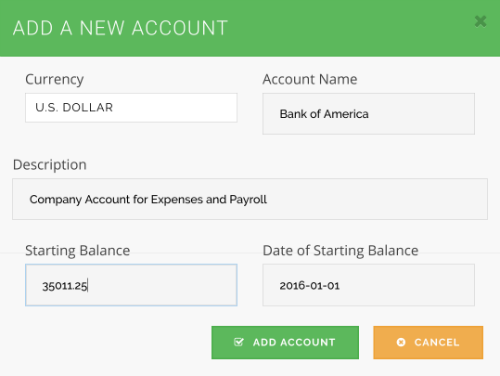The width and height of the screenshot is (500, 376).
Task: Click the Date of Starting Balance label
Action: pyautogui.click(x=340, y=251)
